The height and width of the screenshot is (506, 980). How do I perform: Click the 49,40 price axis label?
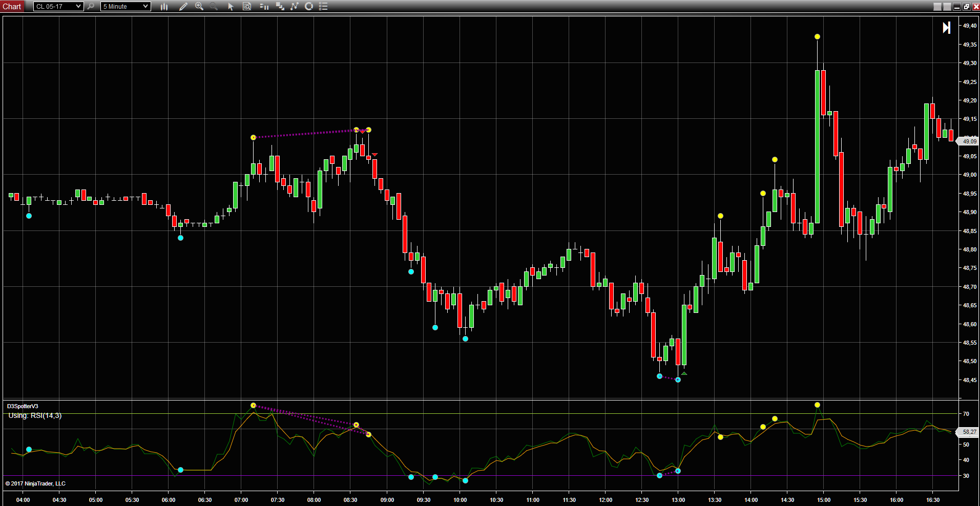(969, 26)
